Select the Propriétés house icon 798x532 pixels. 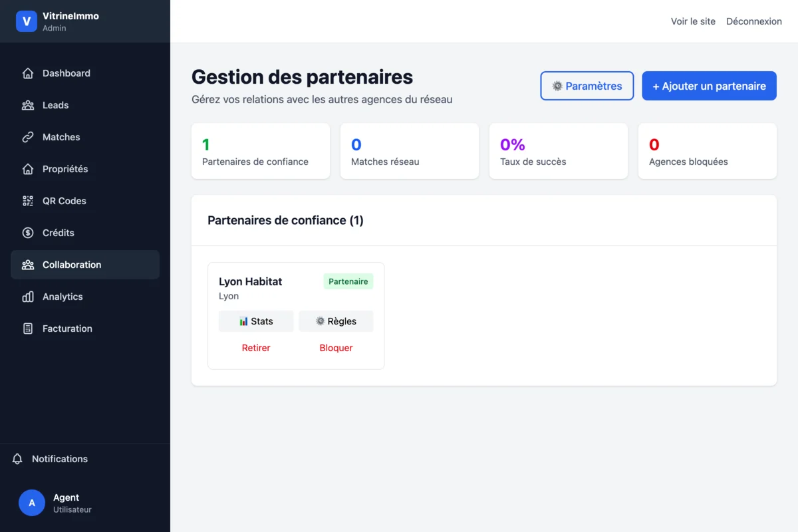click(x=28, y=169)
